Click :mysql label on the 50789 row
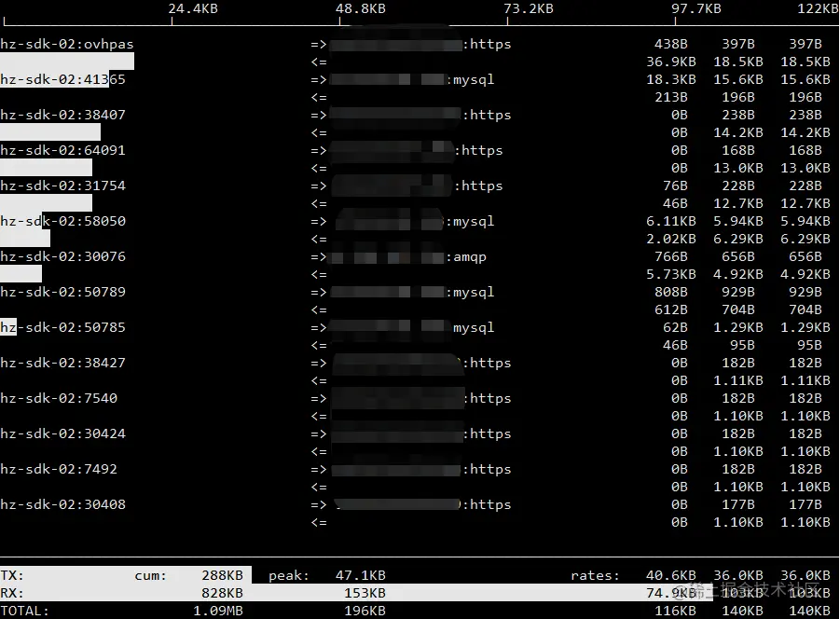The height and width of the screenshot is (619, 840). click(x=471, y=292)
